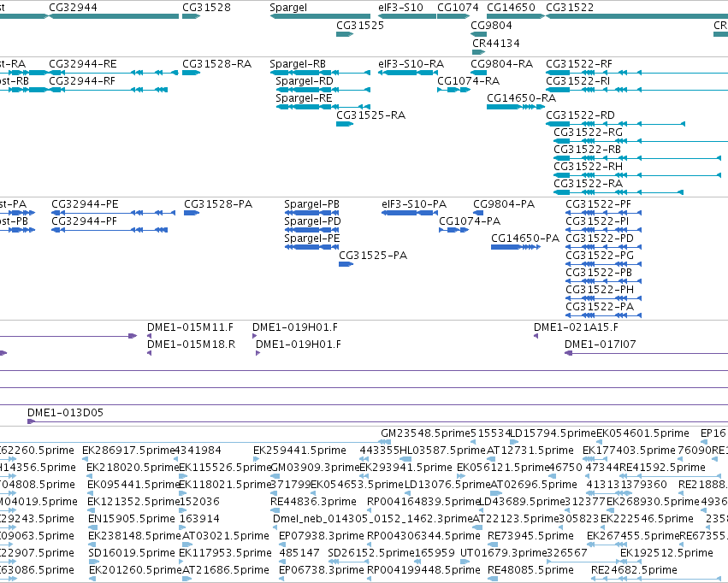Select transcript CG31522-RB

pyautogui.click(x=588, y=150)
